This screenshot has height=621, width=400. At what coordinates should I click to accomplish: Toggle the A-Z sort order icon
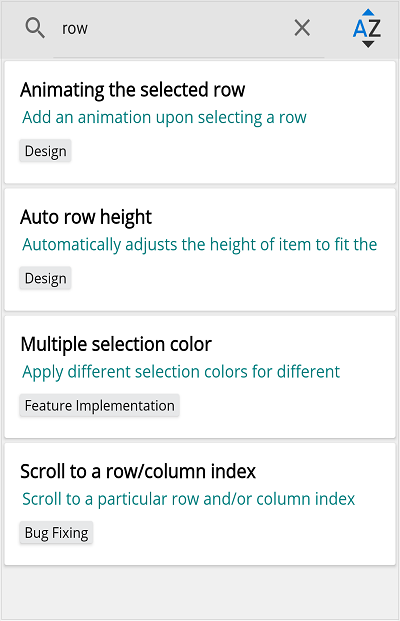click(x=367, y=29)
